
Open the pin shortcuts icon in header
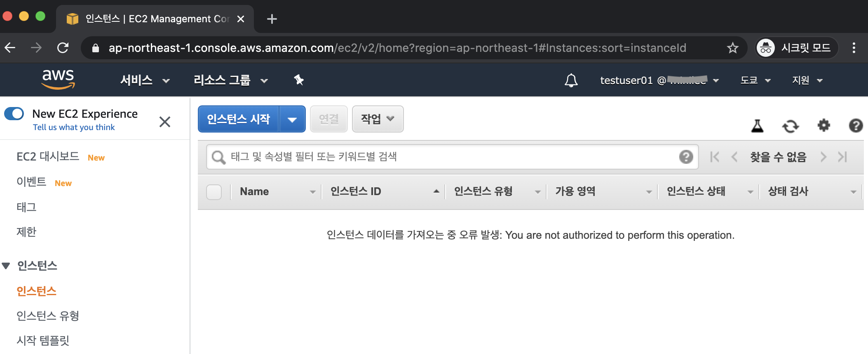299,80
